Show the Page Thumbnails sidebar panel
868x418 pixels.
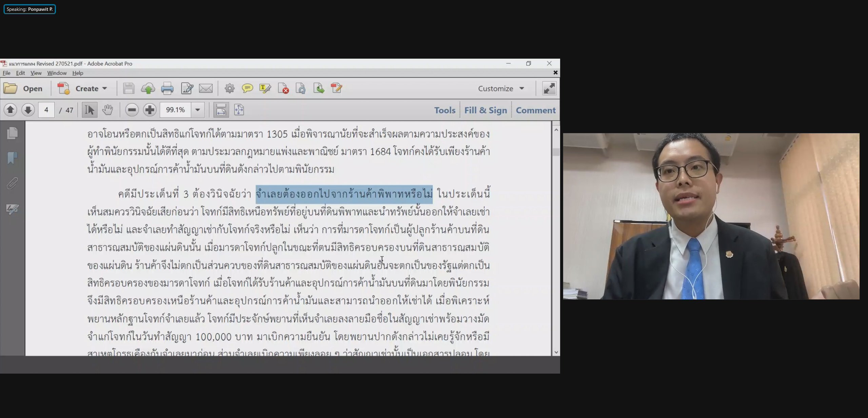12,133
